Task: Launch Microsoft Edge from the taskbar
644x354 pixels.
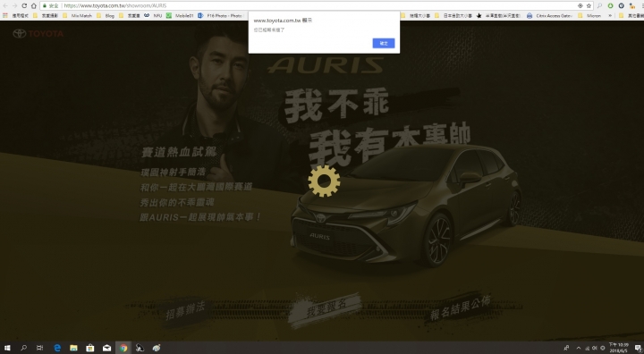Action: [x=57, y=348]
